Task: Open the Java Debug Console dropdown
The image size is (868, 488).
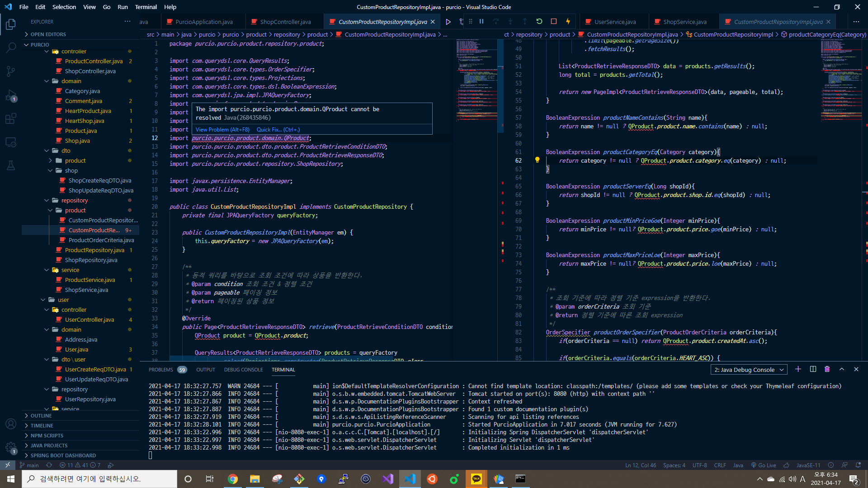Action: coord(748,369)
